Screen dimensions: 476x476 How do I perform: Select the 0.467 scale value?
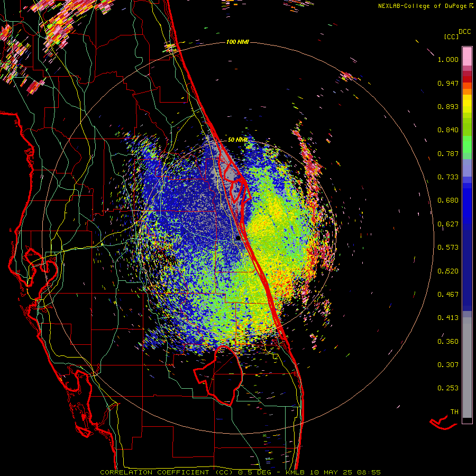tap(448, 295)
